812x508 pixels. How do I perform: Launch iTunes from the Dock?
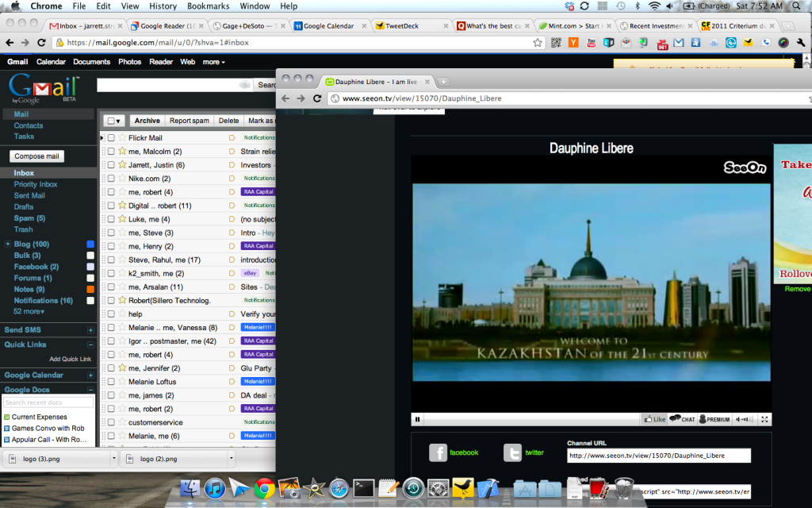(x=215, y=488)
